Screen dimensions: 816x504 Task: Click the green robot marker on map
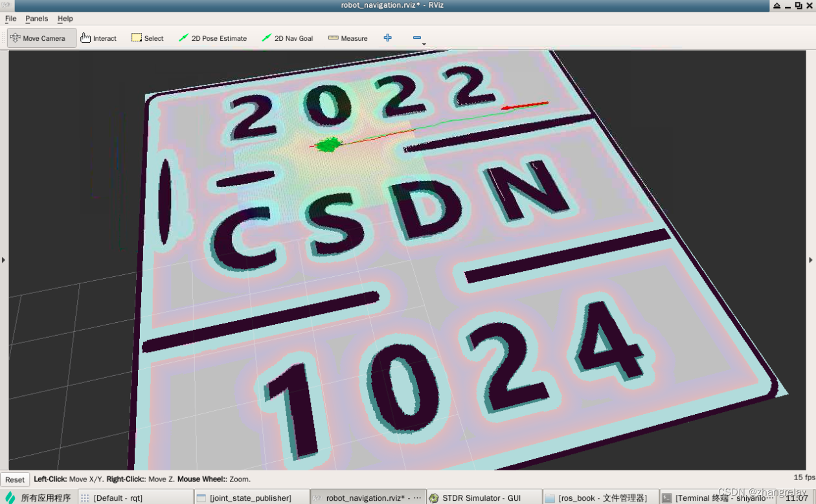pos(328,144)
